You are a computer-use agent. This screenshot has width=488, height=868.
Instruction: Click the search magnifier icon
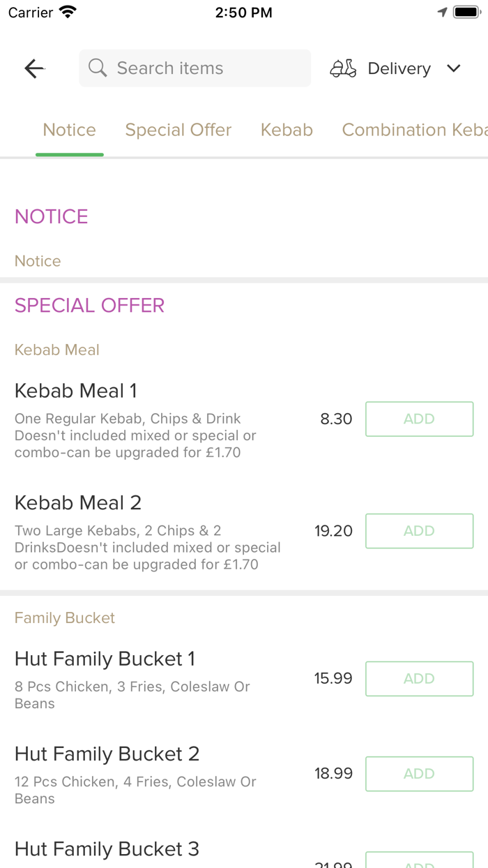tap(97, 68)
